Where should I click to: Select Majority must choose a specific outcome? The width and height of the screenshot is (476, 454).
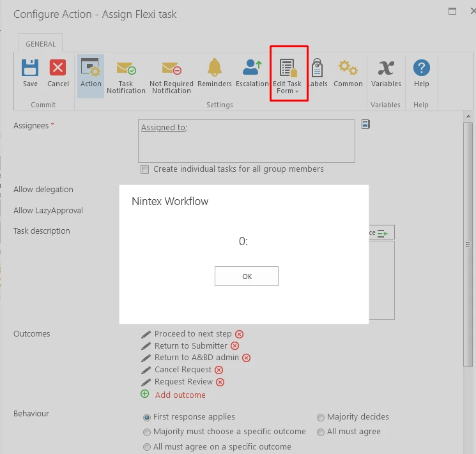point(146,432)
